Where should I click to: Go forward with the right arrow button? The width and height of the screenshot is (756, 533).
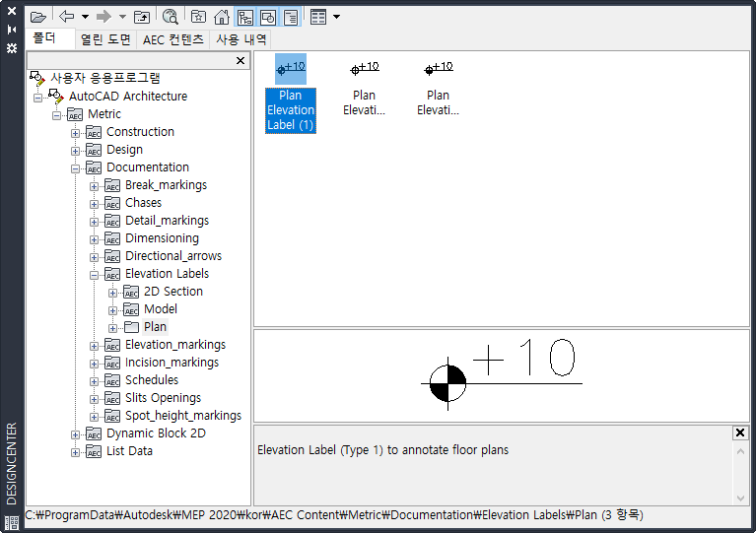click(103, 17)
